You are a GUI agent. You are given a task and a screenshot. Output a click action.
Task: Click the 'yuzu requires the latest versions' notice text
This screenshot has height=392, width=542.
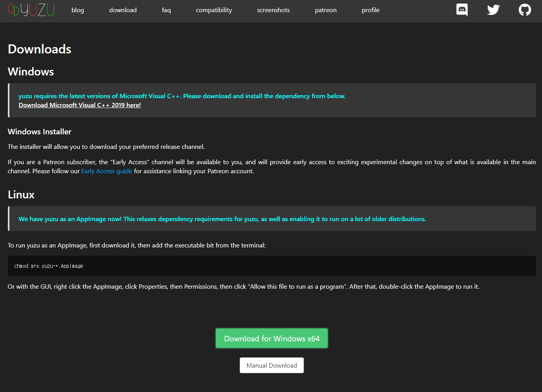tap(182, 96)
